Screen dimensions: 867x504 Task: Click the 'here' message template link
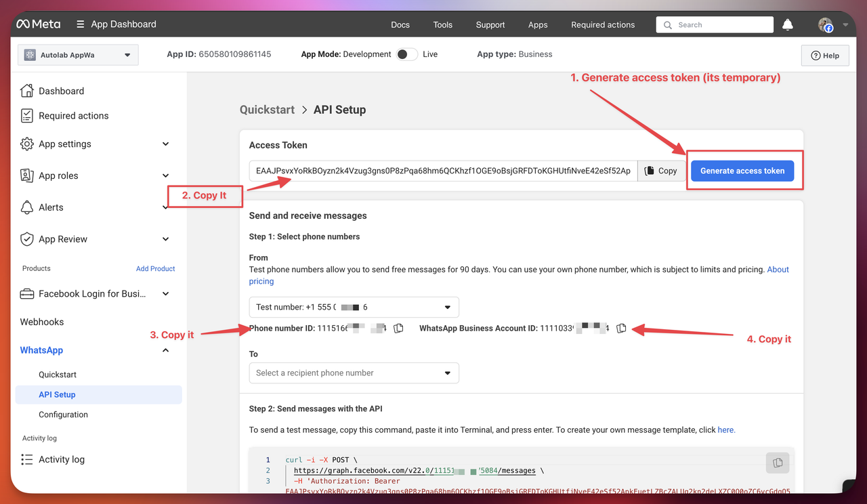pyautogui.click(x=726, y=429)
